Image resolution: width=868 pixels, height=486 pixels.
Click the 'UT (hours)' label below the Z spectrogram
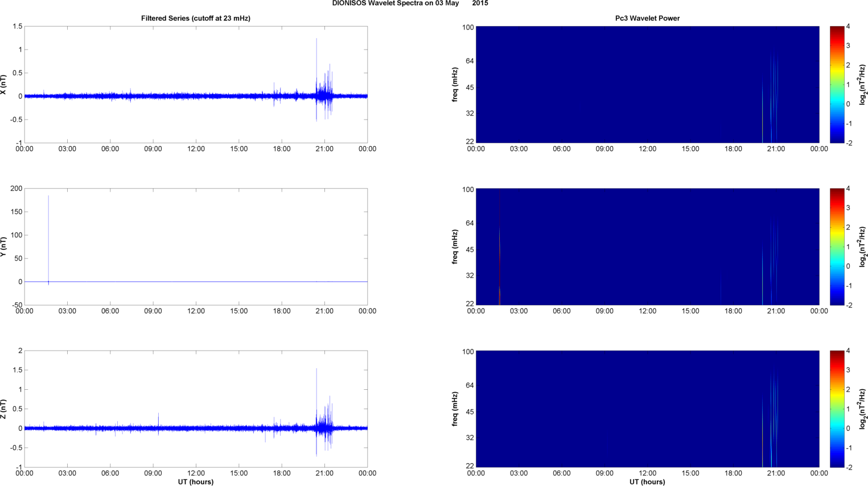(647, 482)
